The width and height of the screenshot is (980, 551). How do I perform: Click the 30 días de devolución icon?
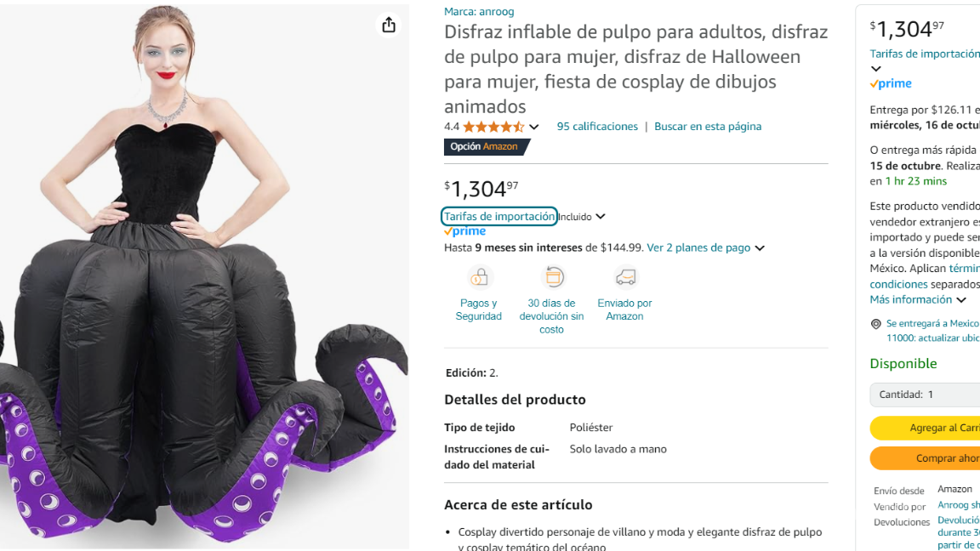click(x=552, y=276)
